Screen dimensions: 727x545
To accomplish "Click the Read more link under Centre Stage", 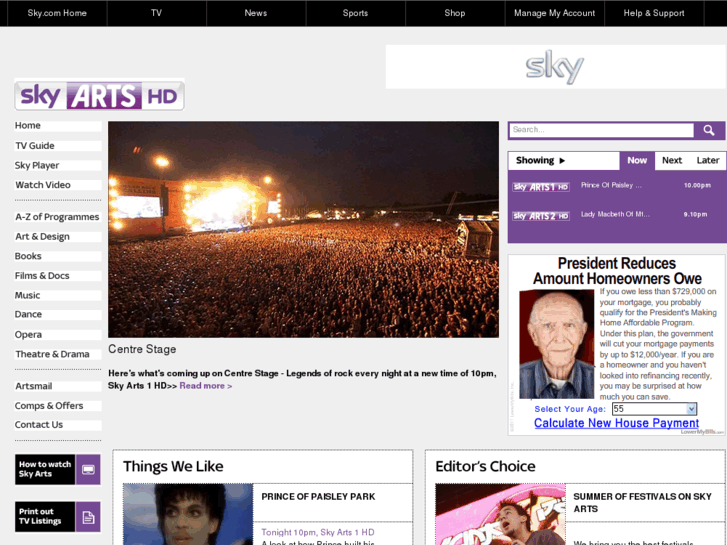I will (x=205, y=386).
